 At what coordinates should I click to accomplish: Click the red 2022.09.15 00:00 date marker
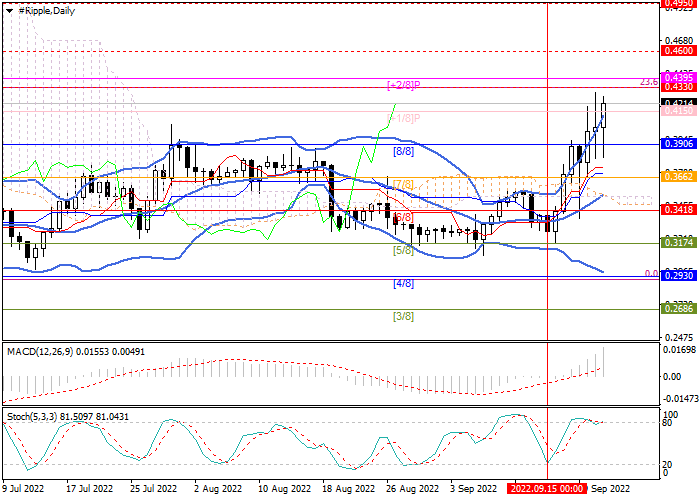(x=546, y=490)
